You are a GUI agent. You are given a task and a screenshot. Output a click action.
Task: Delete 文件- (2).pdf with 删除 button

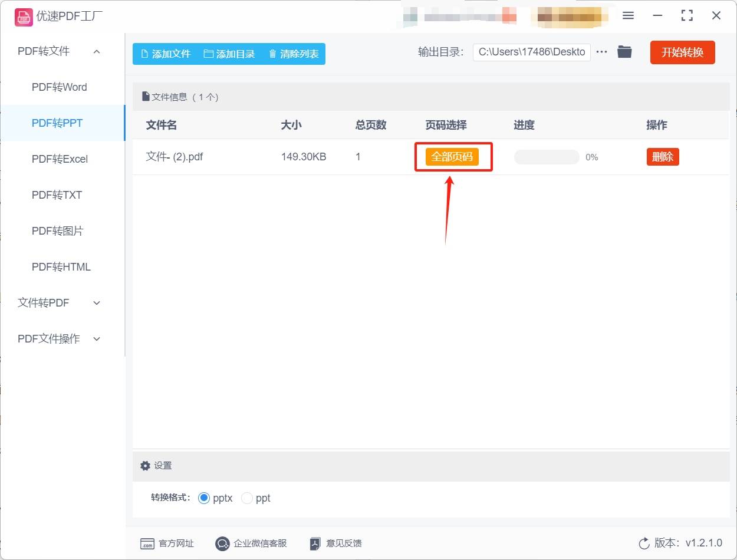coord(663,157)
